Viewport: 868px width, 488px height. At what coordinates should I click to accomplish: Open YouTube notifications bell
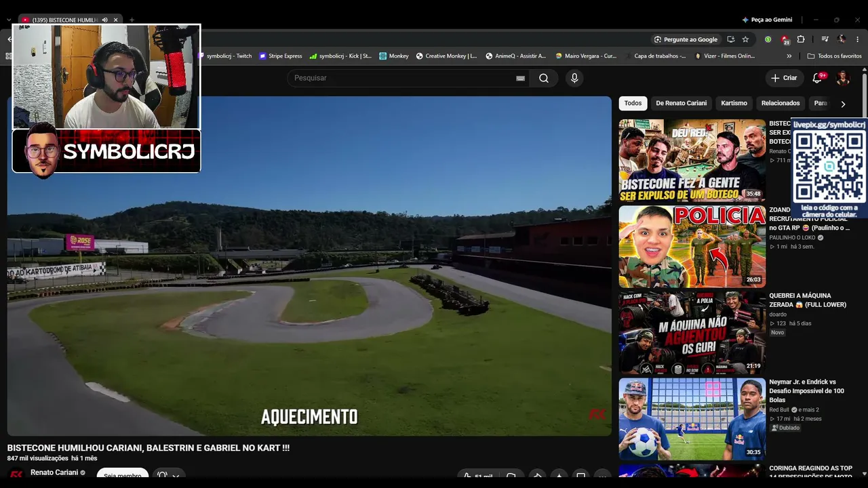click(818, 78)
